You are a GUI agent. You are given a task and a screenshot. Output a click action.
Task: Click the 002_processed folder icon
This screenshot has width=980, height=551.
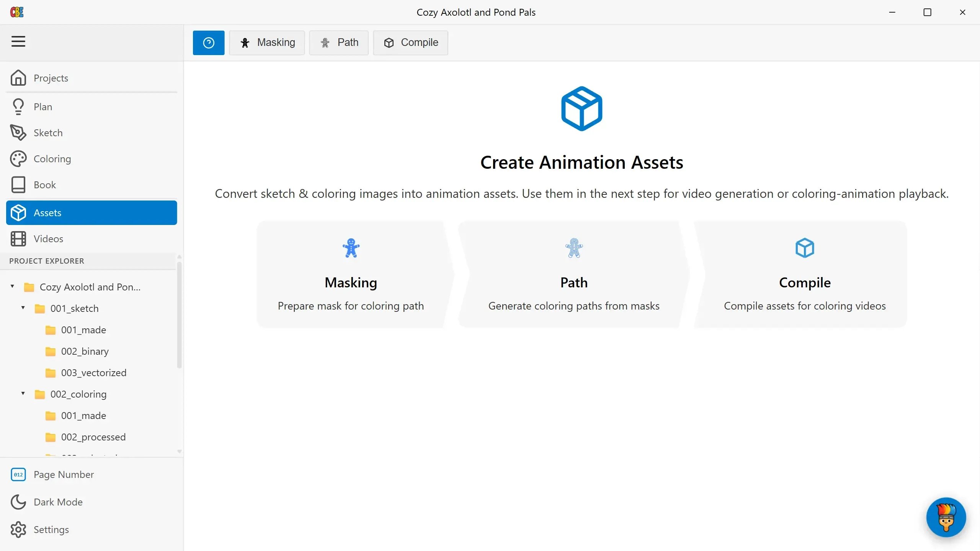click(51, 437)
